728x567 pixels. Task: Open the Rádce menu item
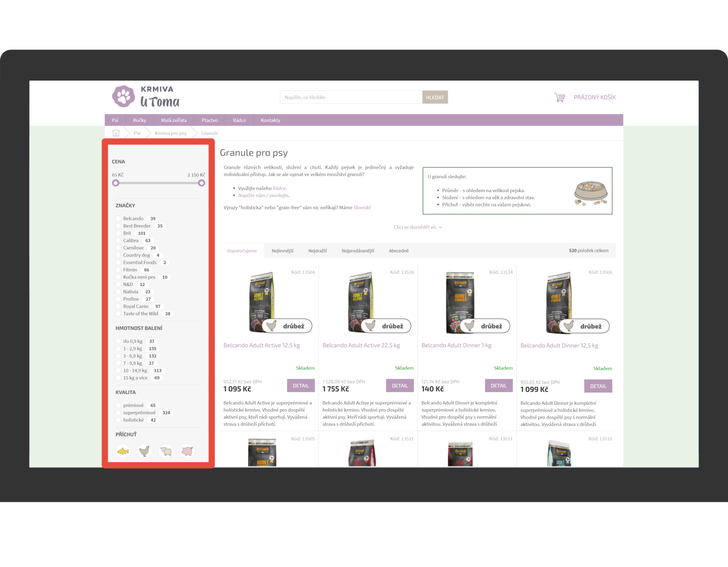(x=239, y=120)
